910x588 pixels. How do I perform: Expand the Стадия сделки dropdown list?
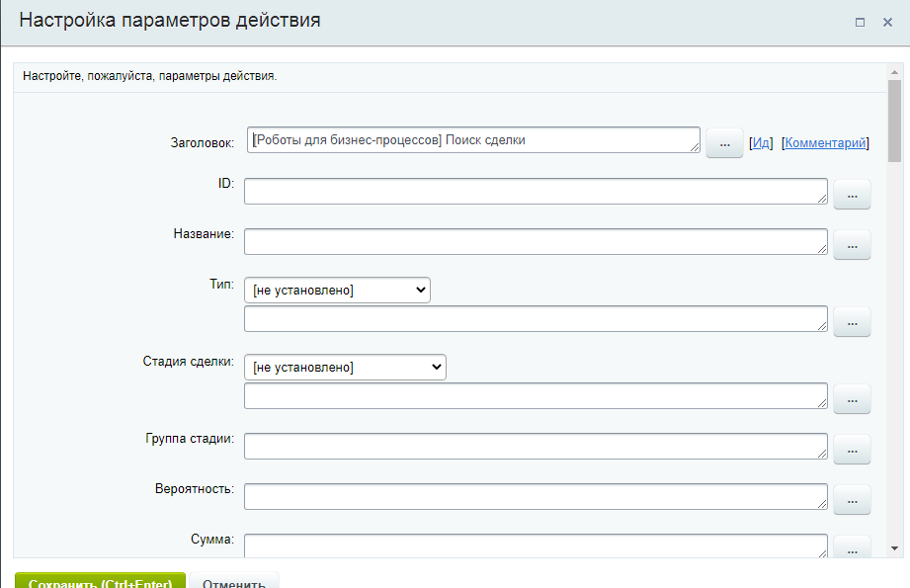(x=344, y=368)
